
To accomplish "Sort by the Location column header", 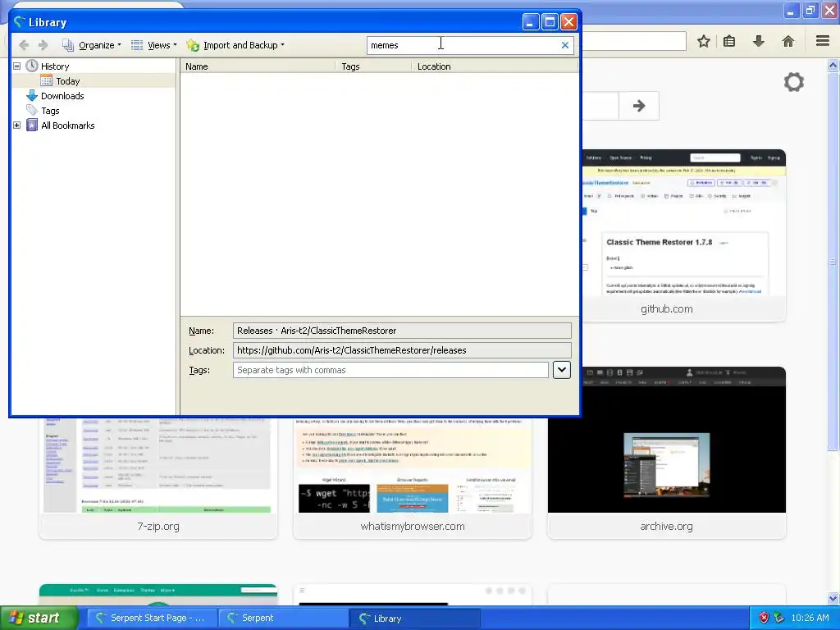I will click(495, 66).
